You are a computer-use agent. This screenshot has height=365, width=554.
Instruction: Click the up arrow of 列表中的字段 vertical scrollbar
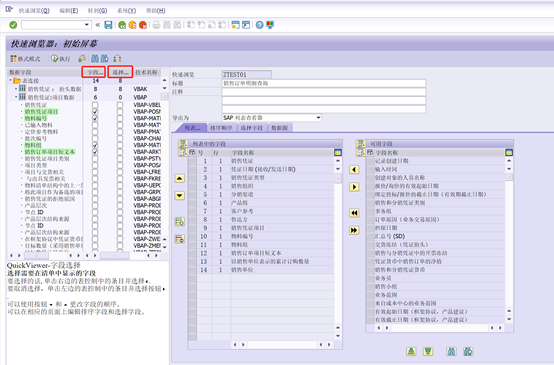pos(338,161)
